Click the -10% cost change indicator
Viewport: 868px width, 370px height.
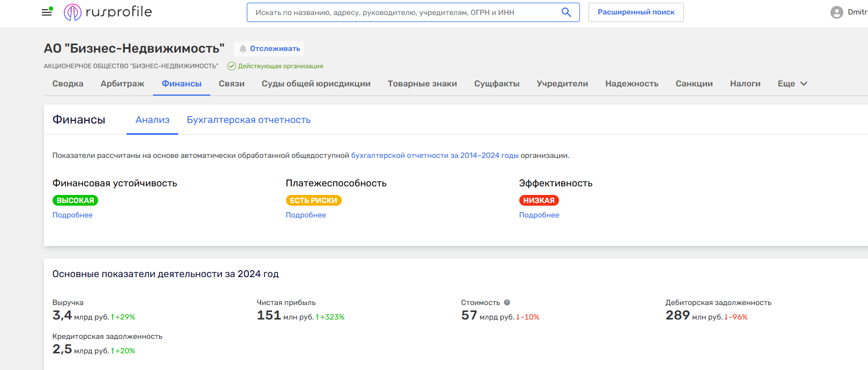click(x=528, y=317)
